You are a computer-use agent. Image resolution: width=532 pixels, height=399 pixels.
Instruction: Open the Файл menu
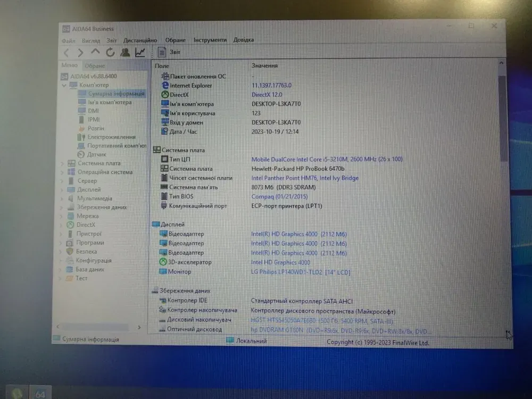point(68,40)
